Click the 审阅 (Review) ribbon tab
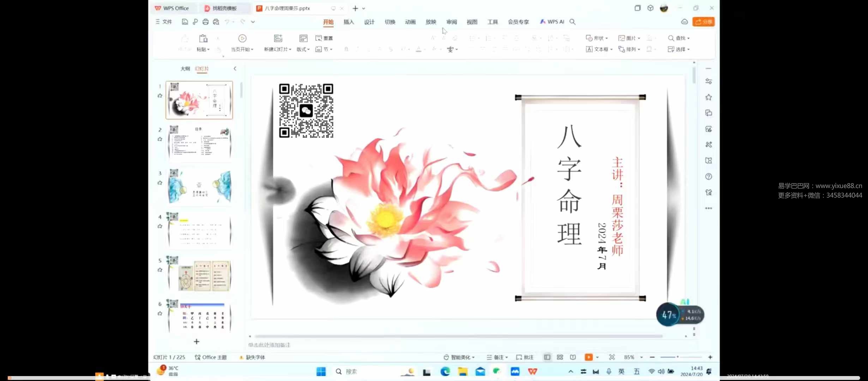The width and height of the screenshot is (868, 381). click(451, 22)
